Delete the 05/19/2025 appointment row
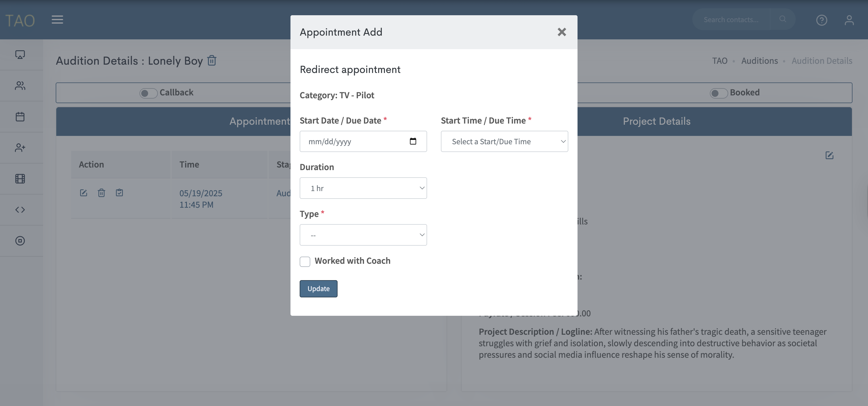 [x=101, y=193]
